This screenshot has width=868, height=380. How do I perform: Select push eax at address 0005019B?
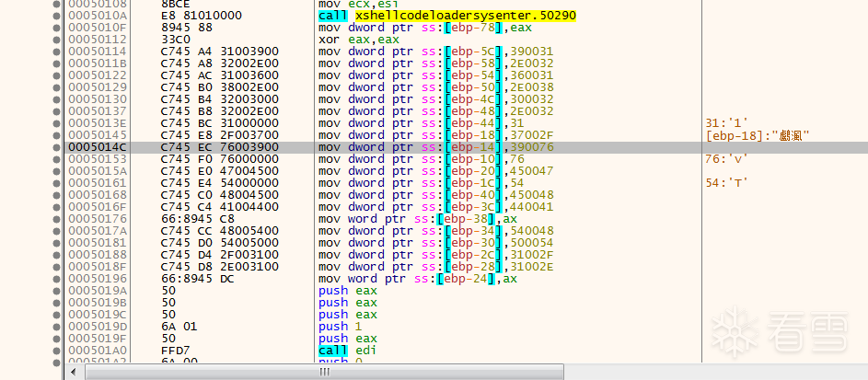click(348, 303)
